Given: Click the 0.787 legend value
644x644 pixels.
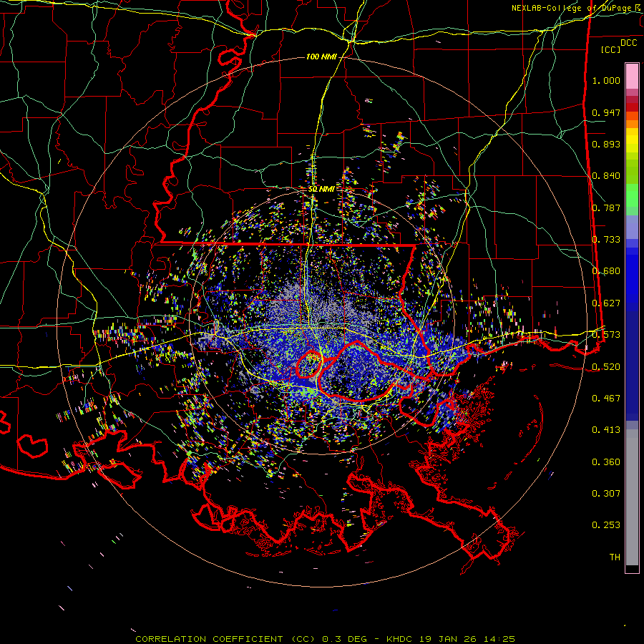Looking at the screenshot, I should click(x=606, y=208).
